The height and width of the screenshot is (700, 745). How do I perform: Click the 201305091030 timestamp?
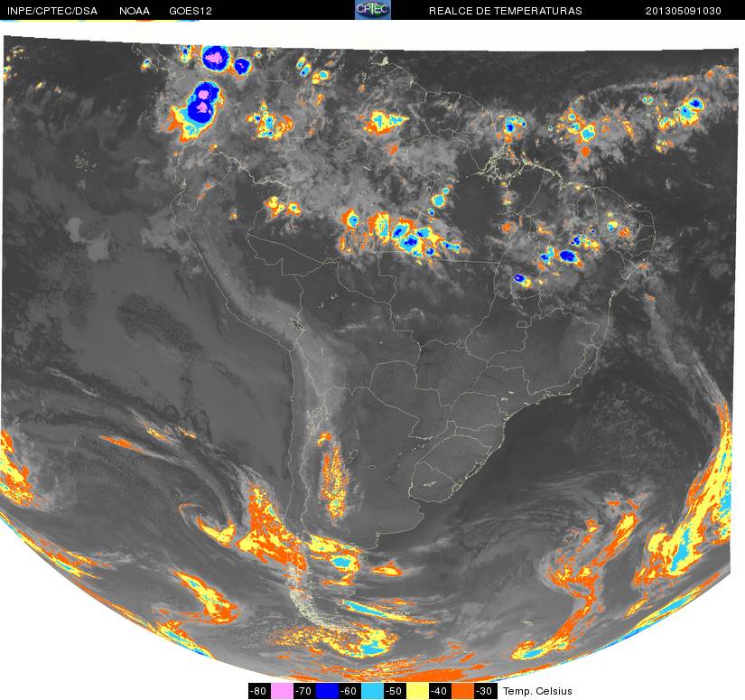pyautogui.click(x=684, y=11)
